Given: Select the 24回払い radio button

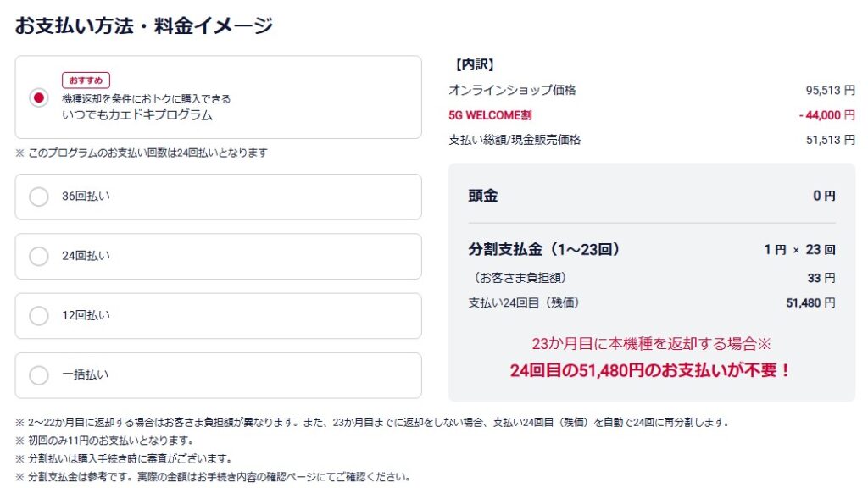Looking at the screenshot, I should [39, 256].
